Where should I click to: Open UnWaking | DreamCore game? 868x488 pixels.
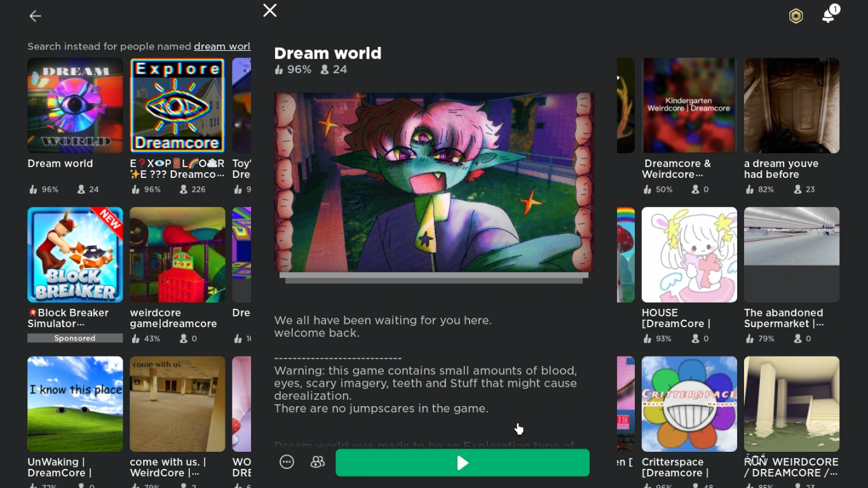tap(75, 403)
